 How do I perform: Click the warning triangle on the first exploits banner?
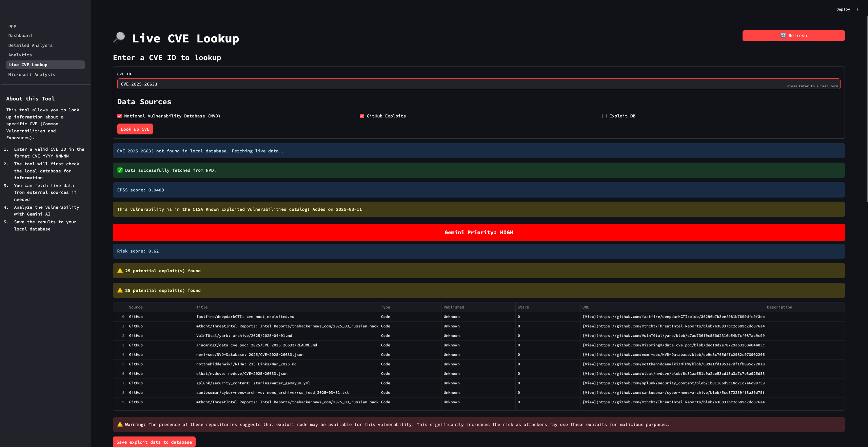pyautogui.click(x=119, y=271)
